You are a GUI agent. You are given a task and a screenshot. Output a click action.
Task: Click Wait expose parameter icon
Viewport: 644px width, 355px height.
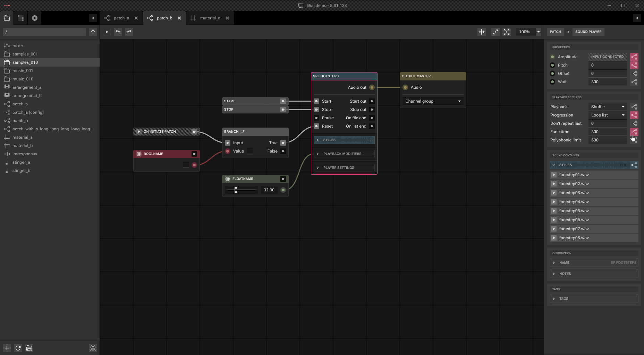(634, 82)
